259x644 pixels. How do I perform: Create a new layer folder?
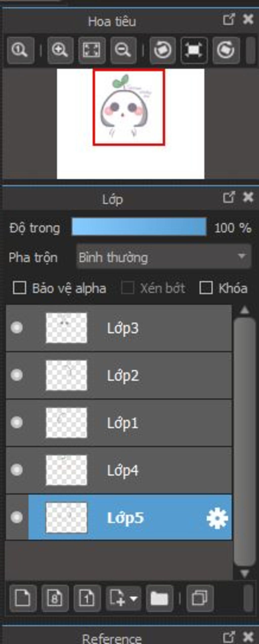pos(159,598)
